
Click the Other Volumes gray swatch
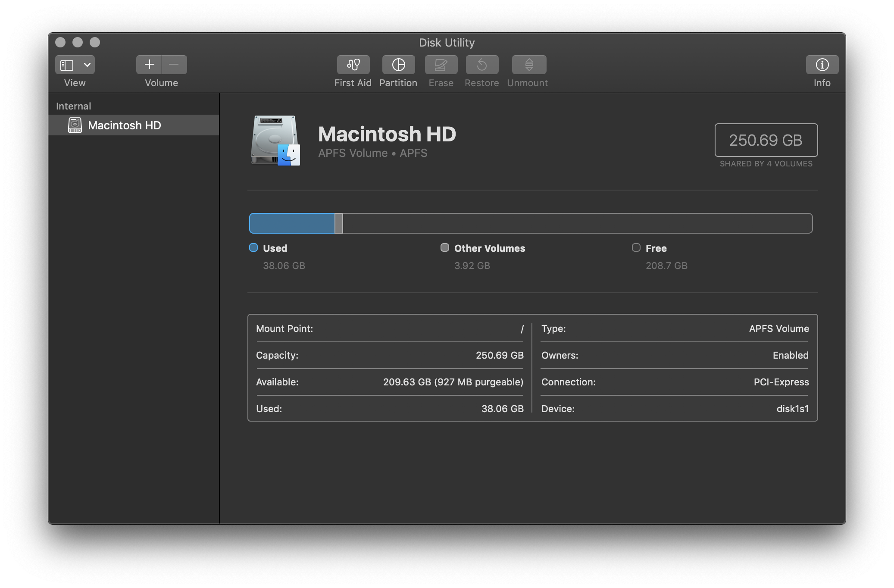tap(444, 247)
